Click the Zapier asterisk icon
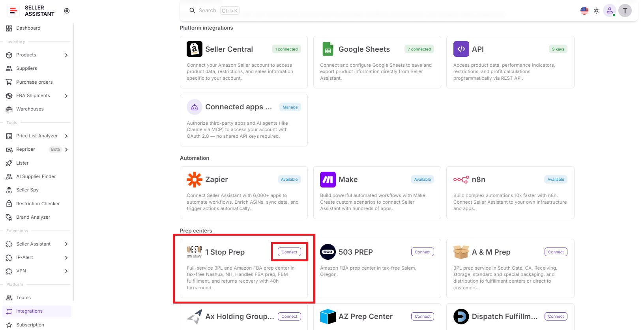644x330 pixels. tap(195, 180)
